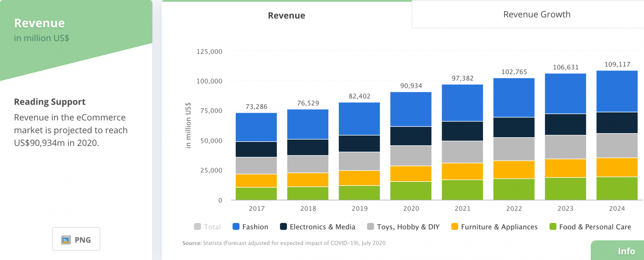Click the 2018 Food & Personal Care segment
Screen dimensions: 644x260
(308, 193)
